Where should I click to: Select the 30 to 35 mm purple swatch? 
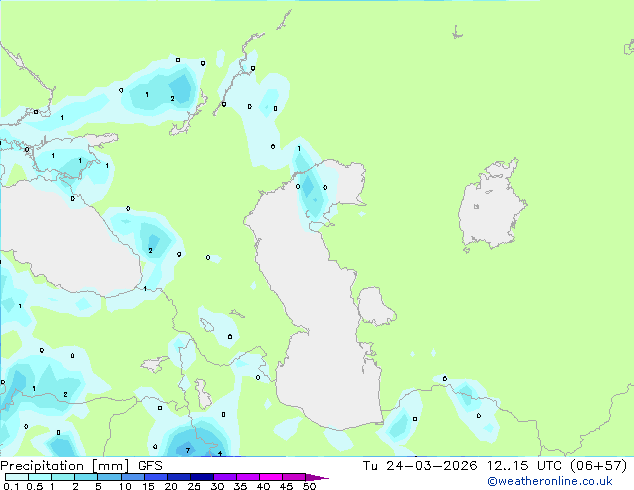pyautogui.click(x=225, y=477)
